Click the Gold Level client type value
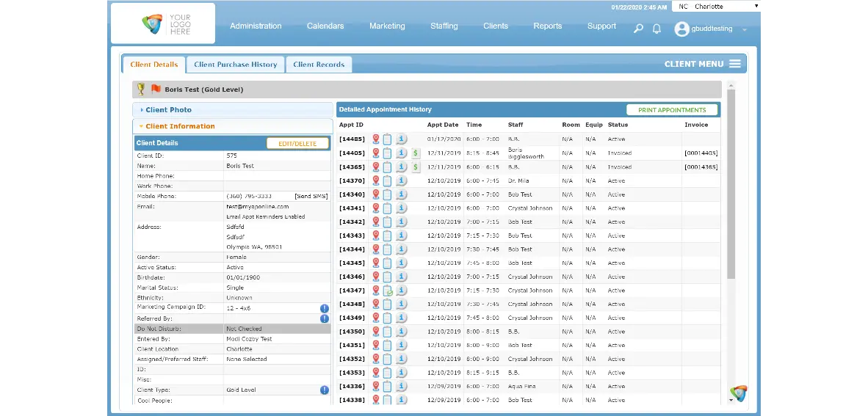The height and width of the screenshot is (416, 868). pyautogui.click(x=242, y=390)
